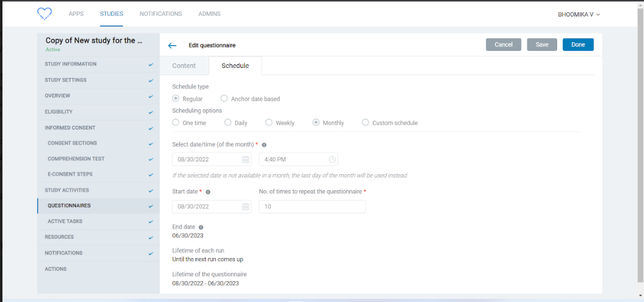Click checkmark icon on Consent Sections row
Image resolution: width=644 pixels, height=302 pixels.
click(151, 144)
